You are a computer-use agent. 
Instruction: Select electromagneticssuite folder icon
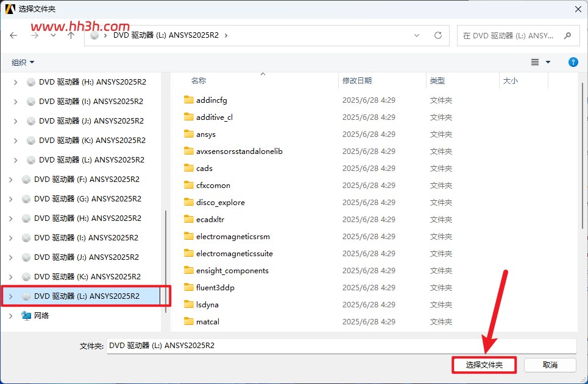point(189,253)
